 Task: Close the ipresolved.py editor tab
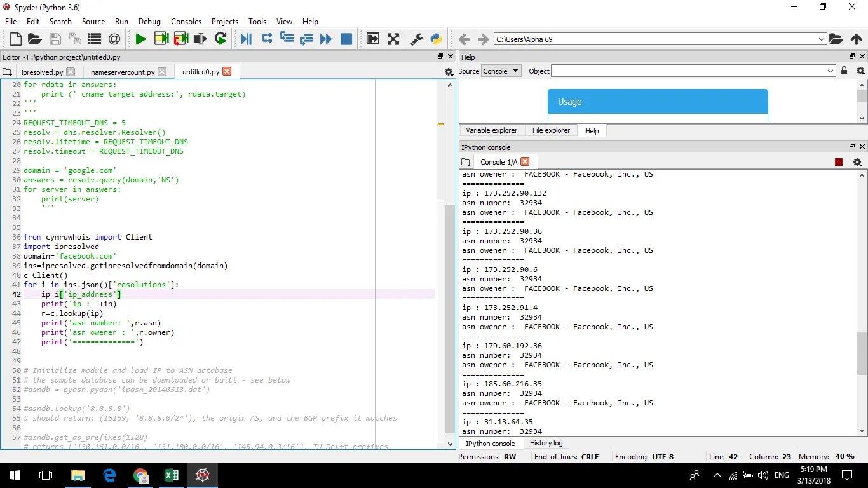pos(71,72)
